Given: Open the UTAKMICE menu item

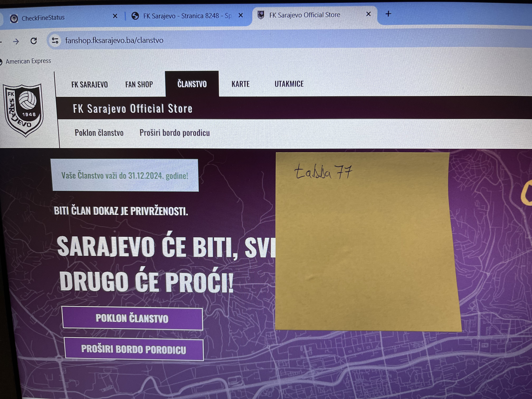Looking at the screenshot, I should [x=289, y=84].
